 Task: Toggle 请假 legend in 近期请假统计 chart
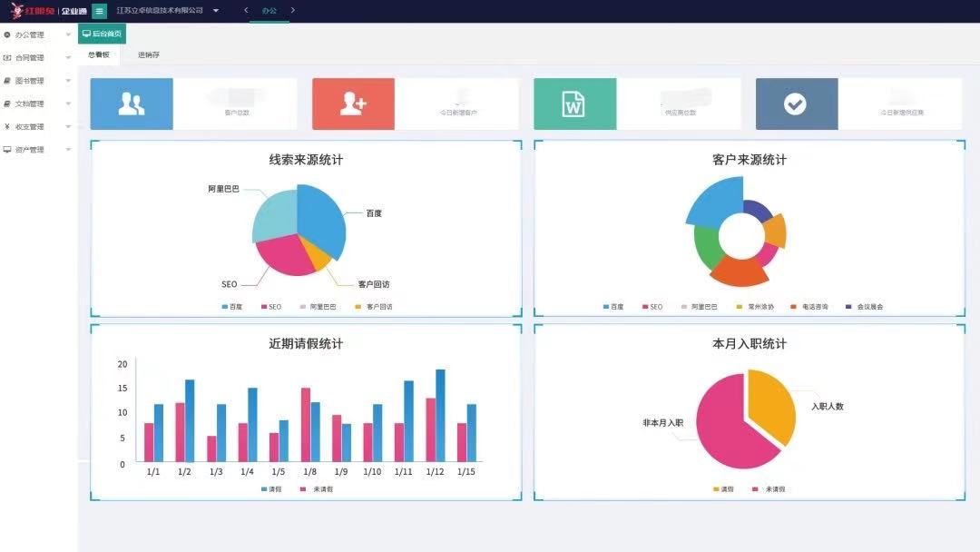(x=271, y=489)
